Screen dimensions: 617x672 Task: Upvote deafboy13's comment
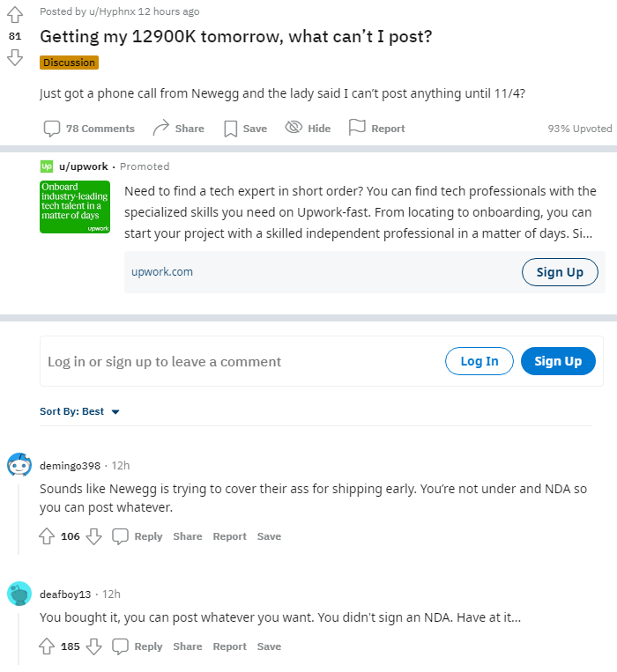(48, 646)
